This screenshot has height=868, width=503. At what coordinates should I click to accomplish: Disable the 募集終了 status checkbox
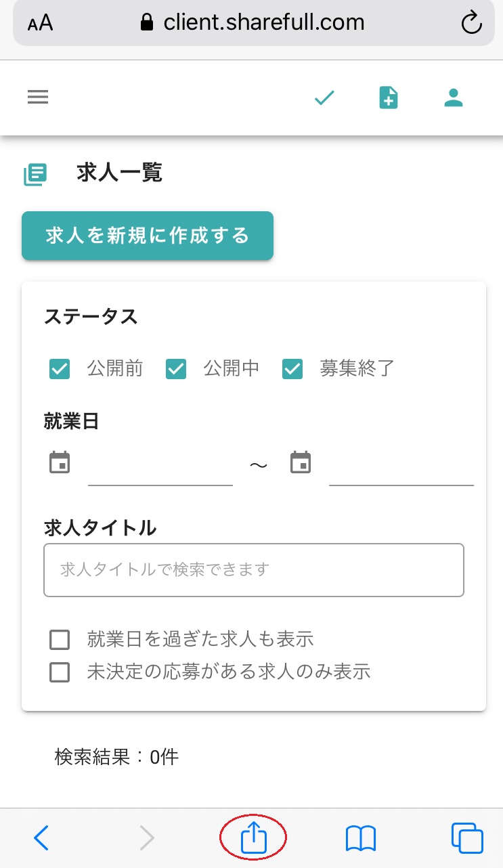(292, 369)
